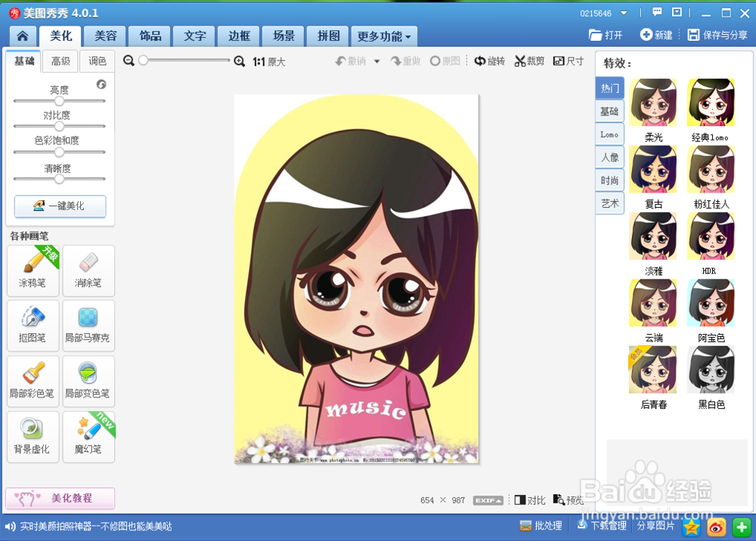Switch to the 文字 tab

[194, 36]
